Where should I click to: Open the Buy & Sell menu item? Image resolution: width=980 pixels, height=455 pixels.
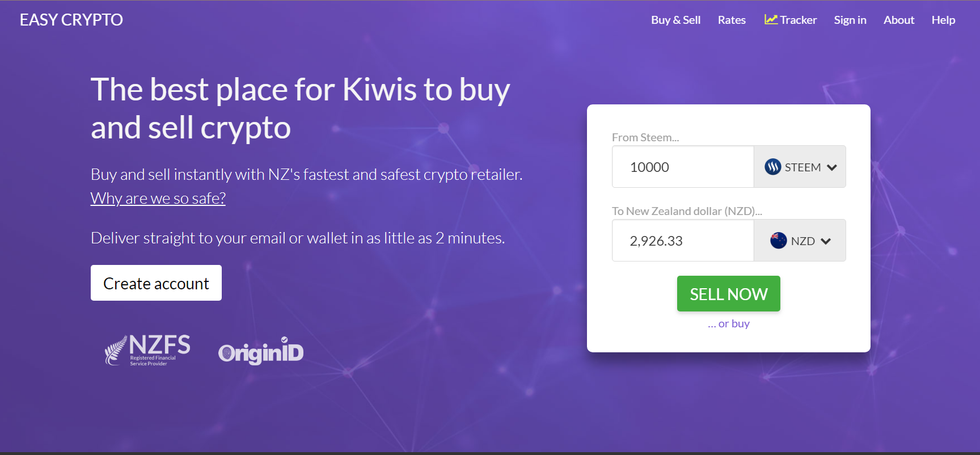(x=675, y=20)
